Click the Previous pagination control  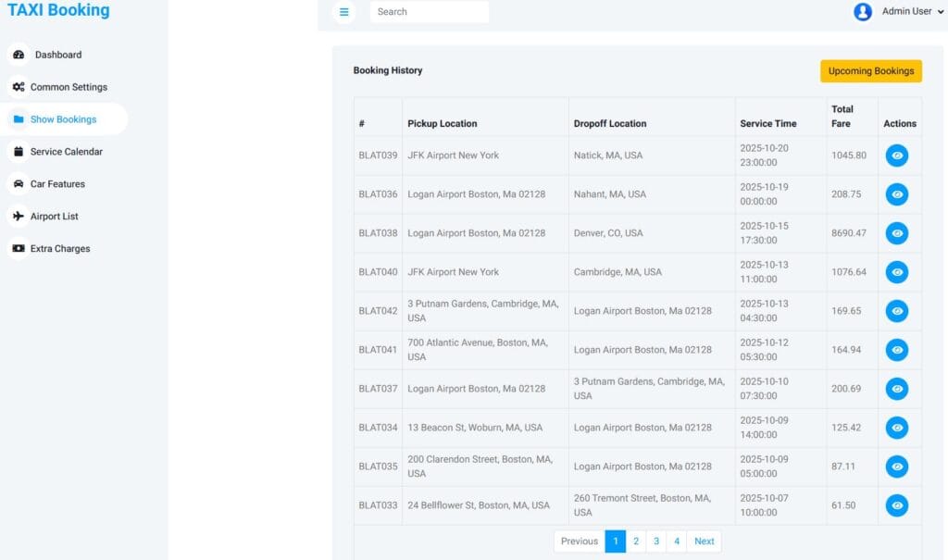click(579, 541)
